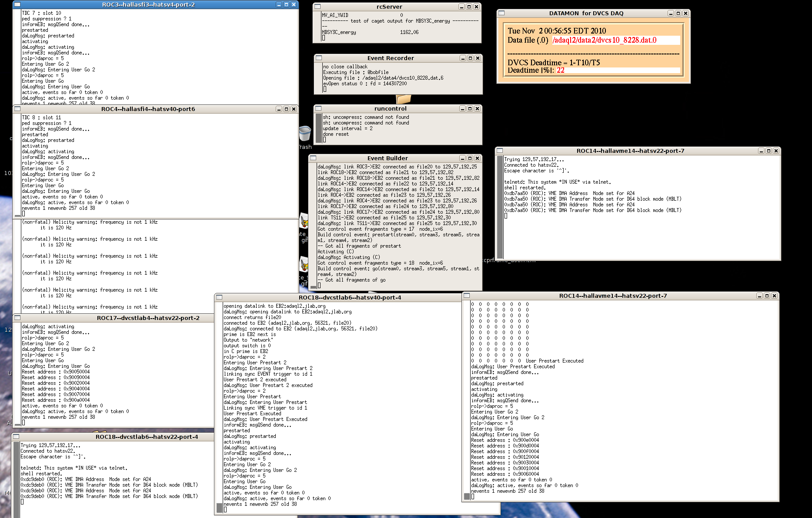Click 'Reset address : 0x900a0004' in ROC17 window
Screen dimensions: 812x518
coord(56,400)
